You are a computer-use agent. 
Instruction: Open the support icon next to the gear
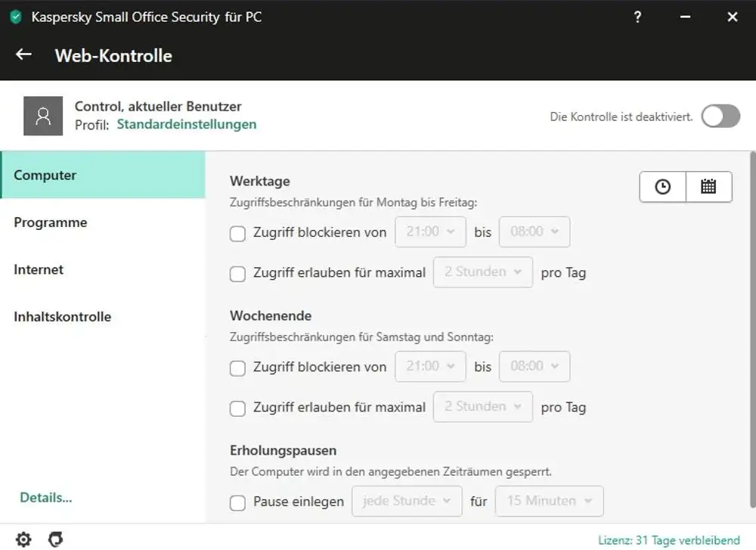[55, 539]
